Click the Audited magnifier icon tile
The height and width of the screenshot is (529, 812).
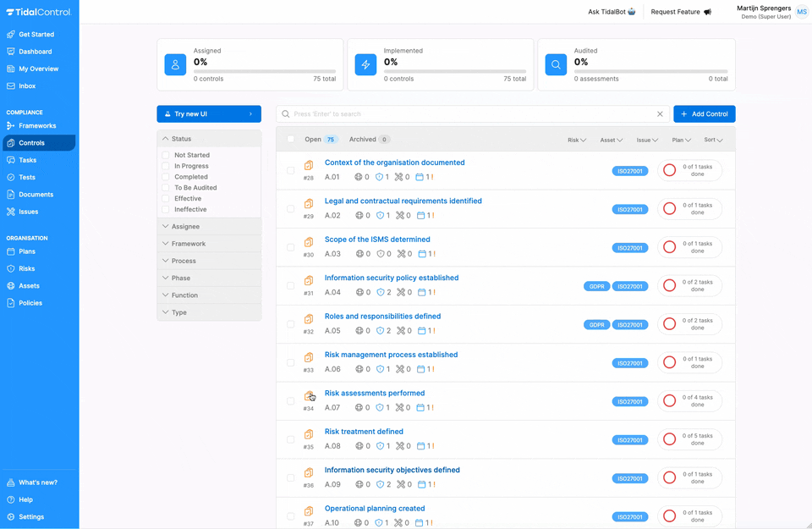(556, 64)
